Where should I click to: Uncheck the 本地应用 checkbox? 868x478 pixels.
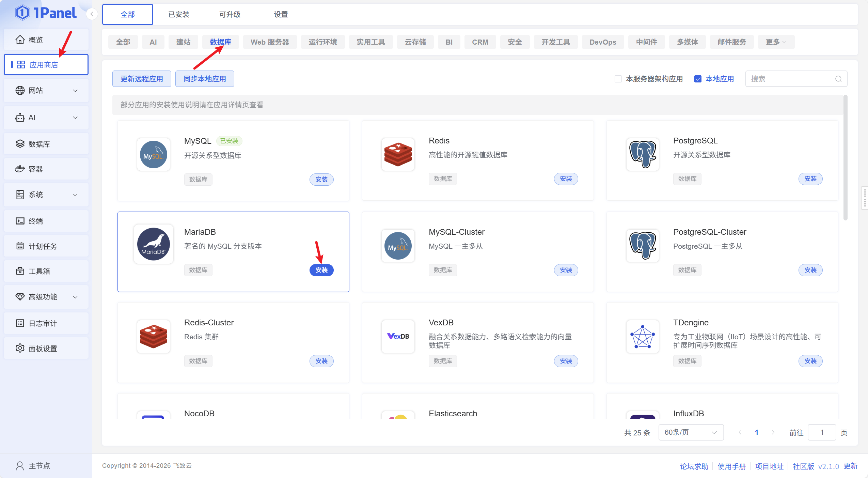[698, 79]
